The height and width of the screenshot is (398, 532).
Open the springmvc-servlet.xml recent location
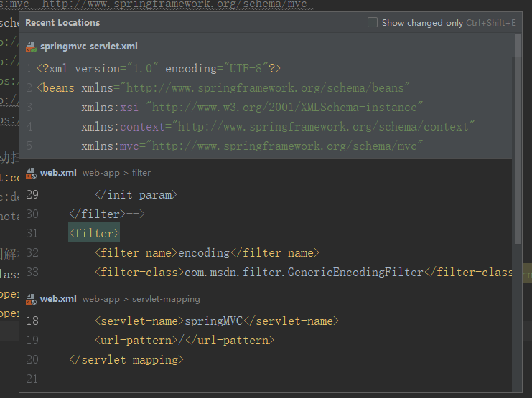pyautogui.click(x=90, y=47)
